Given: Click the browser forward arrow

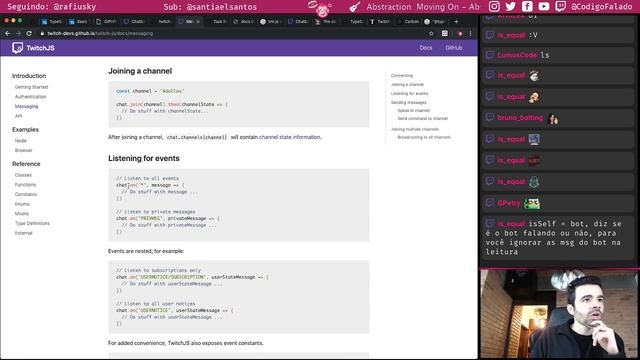Looking at the screenshot, I should (x=18, y=33).
